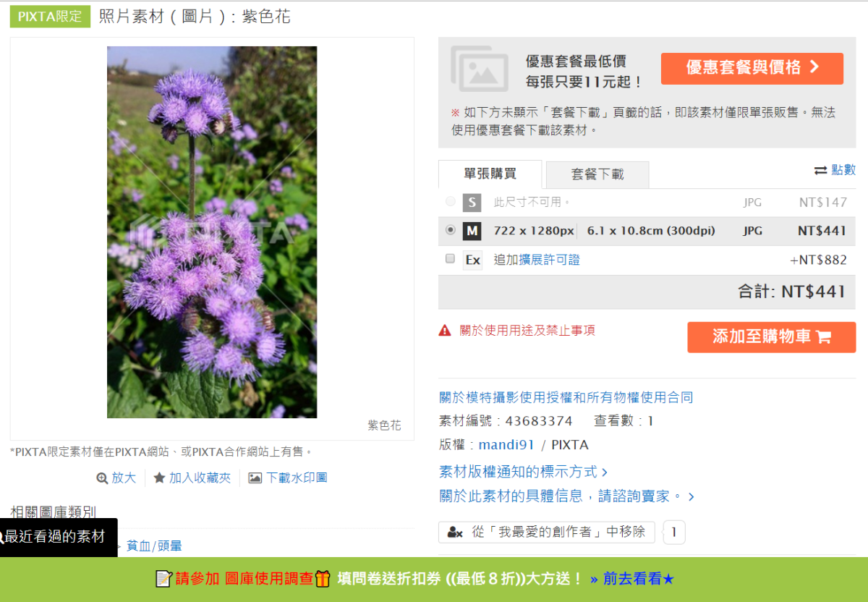The height and width of the screenshot is (602, 868).
Task: Open the watermark download (下載水印圖) image icon
Action: click(x=255, y=477)
